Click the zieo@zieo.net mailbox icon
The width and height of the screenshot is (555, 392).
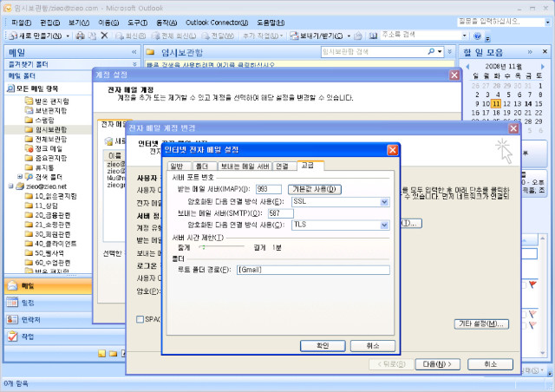[20, 186]
